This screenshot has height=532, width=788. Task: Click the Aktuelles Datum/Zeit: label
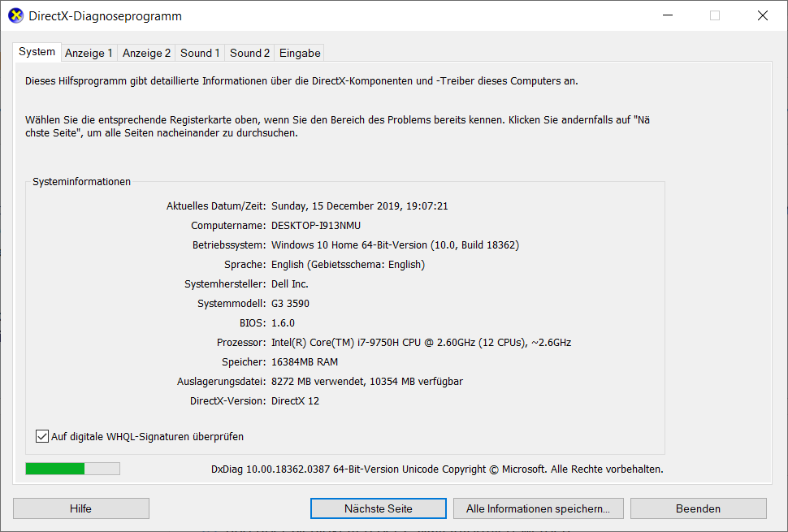pos(216,206)
